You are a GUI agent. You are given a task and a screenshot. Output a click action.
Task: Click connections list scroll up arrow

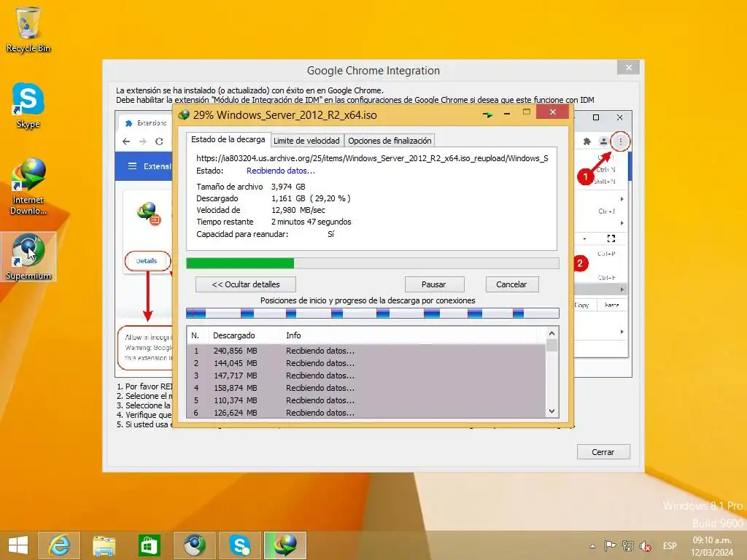[551, 333]
